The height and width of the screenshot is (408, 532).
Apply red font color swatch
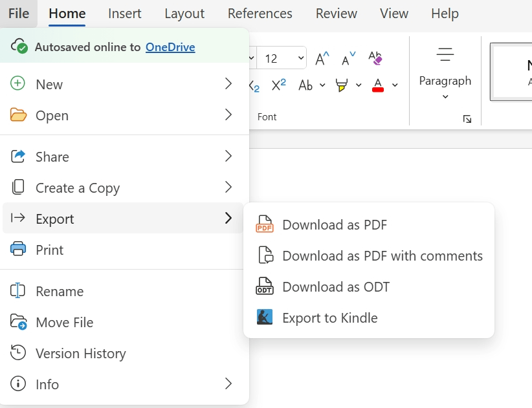378,85
